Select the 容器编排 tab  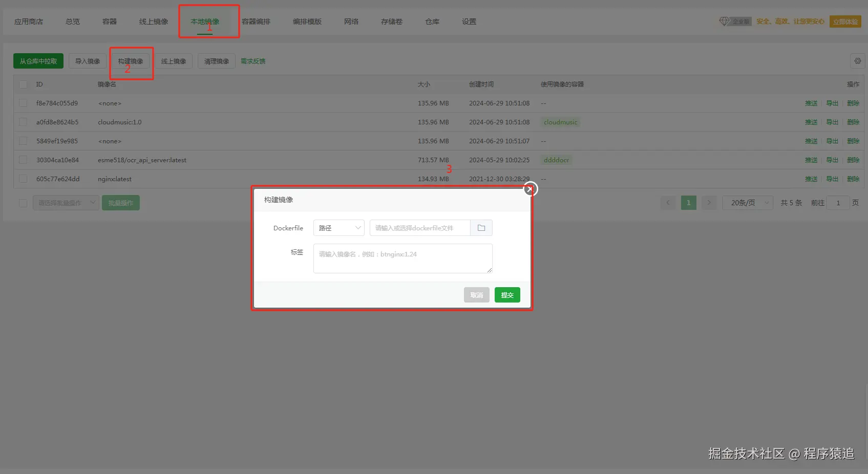(x=256, y=21)
